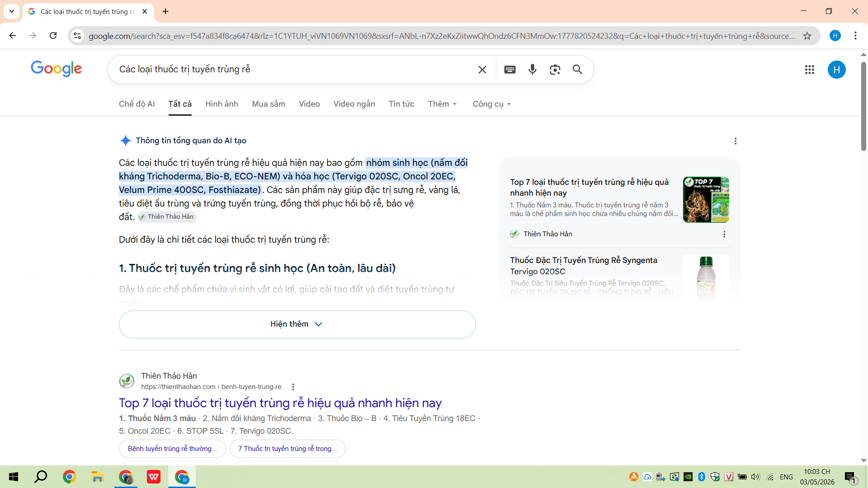Viewport: 868px width, 488px height.
Task: Switch to the Mua sắm tab
Action: [269, 104]
